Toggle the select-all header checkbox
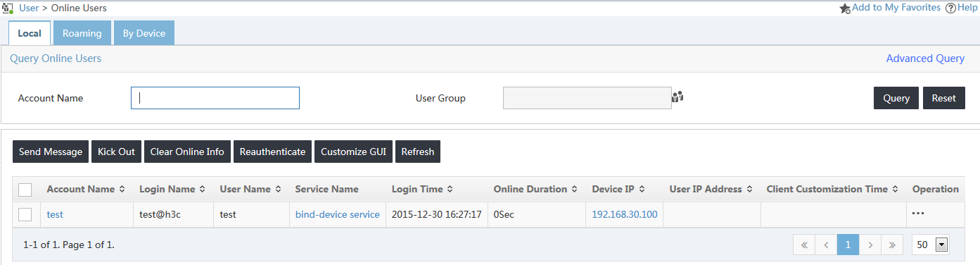Image resolution: width=980 pixels, height=265 pixels. tap(25, 190)
